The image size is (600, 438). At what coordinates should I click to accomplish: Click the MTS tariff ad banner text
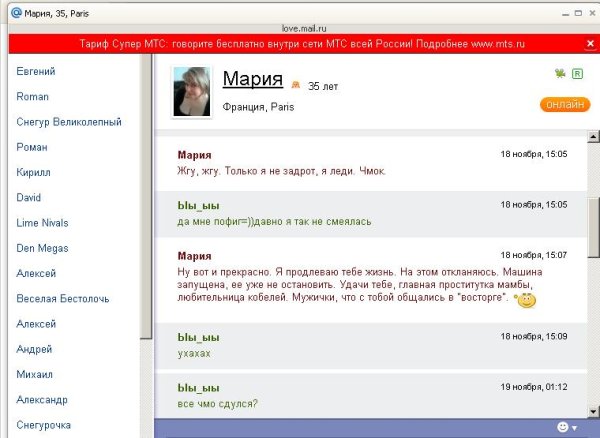[300, 45]
